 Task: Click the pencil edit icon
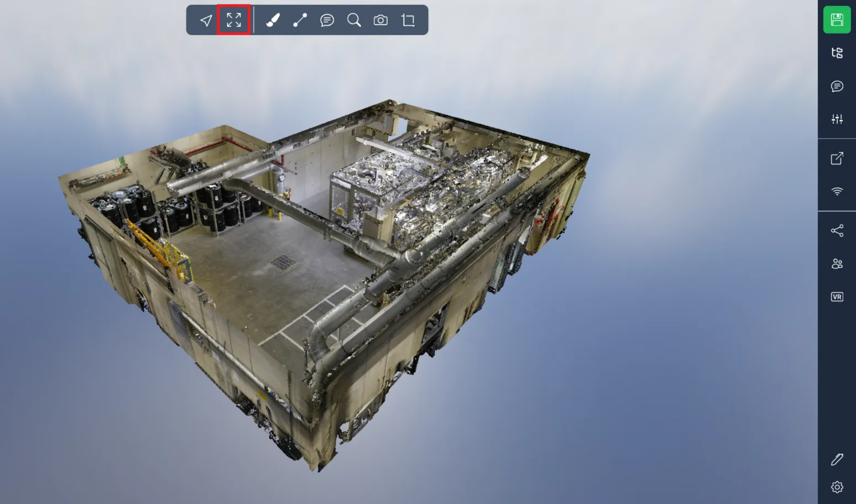click(837, 459)
